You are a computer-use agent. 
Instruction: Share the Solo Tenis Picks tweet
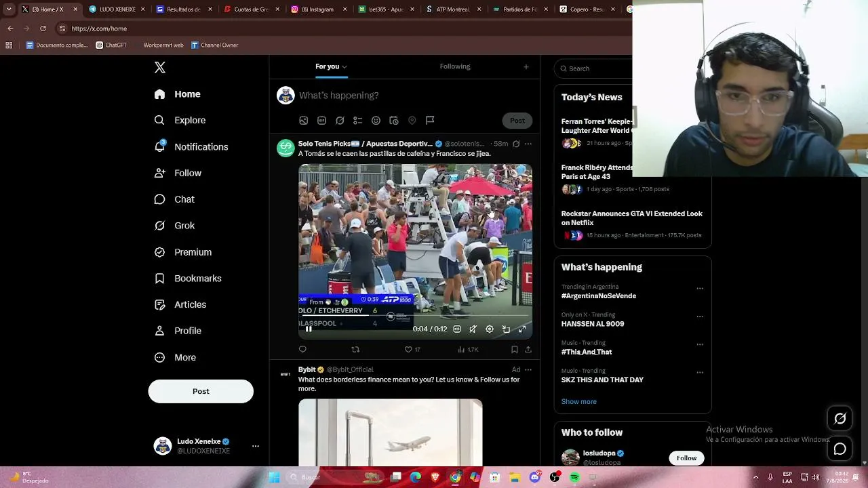point(528,350)
